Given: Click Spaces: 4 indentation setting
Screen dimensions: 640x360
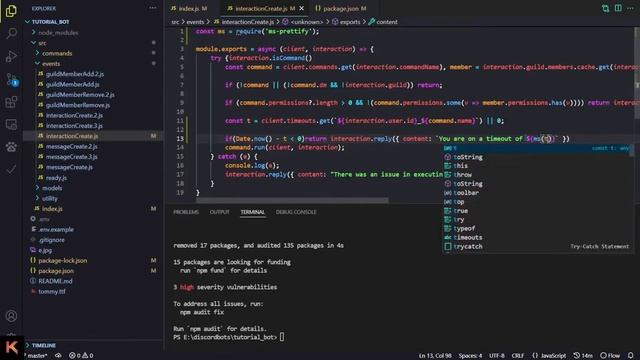Looking at the screenshot, I should pyautogui.click(x=470, y=356).
